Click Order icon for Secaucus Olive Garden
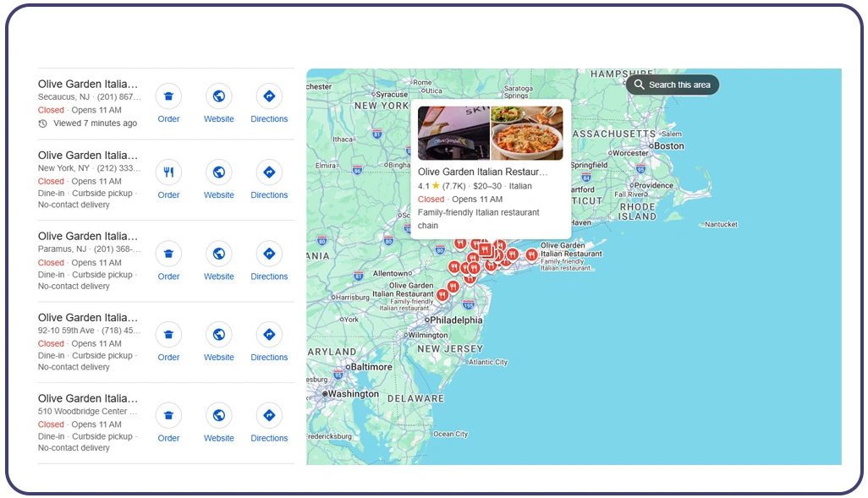 pos(168,96)
